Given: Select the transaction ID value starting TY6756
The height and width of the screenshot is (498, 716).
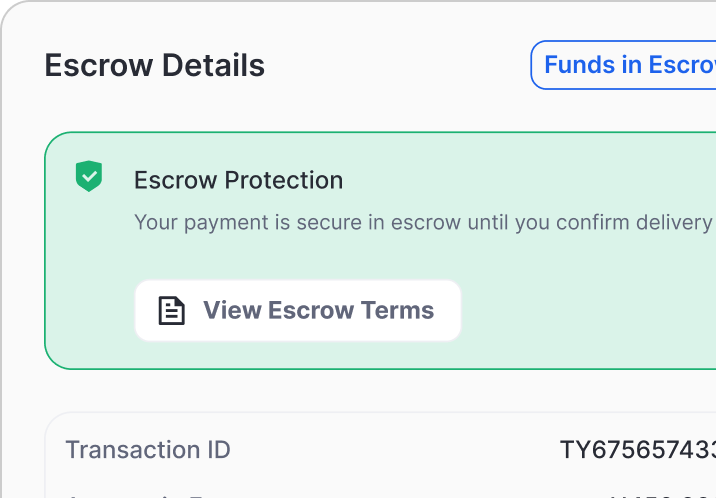Looking at the screenshot, I should coord(637,450).
